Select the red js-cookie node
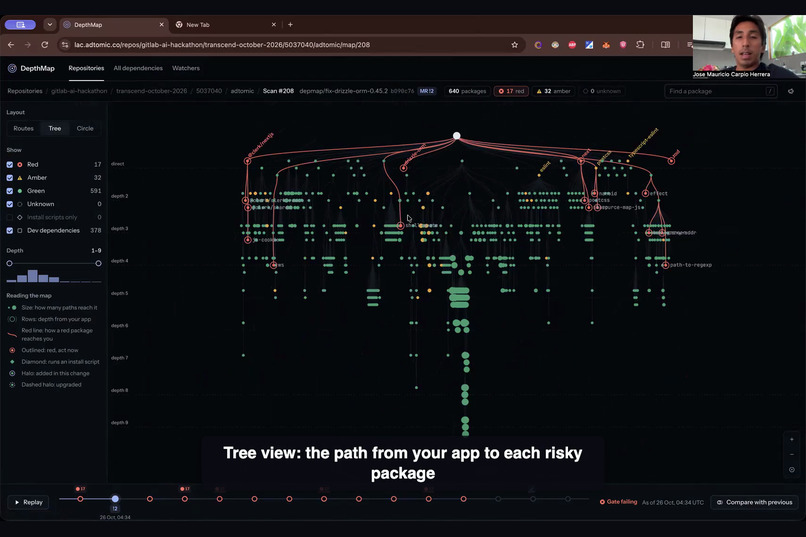 click(x=248, y=239)
